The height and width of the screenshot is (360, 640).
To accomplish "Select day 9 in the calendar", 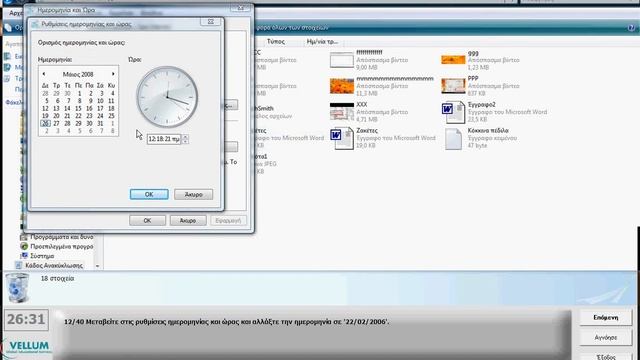I will pos(91,101).
